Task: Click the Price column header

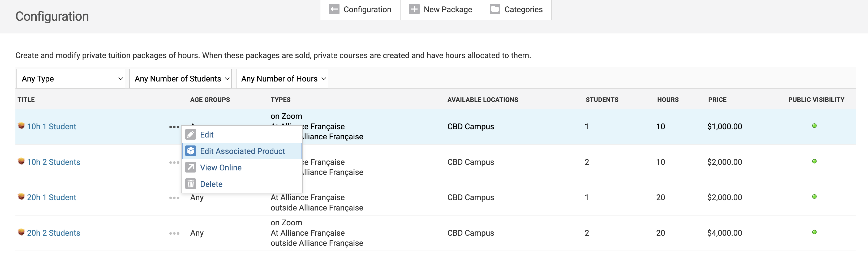Action: click(717, 100)
